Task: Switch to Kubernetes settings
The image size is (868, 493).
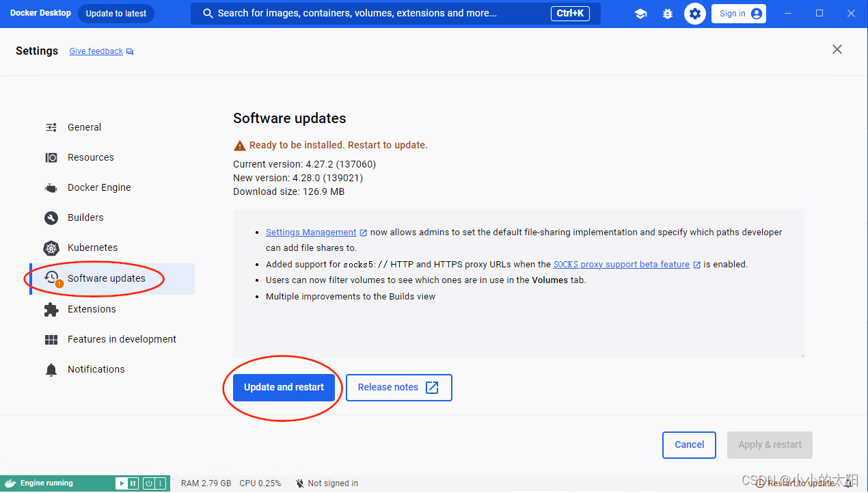Action: [x=112, y=248]
